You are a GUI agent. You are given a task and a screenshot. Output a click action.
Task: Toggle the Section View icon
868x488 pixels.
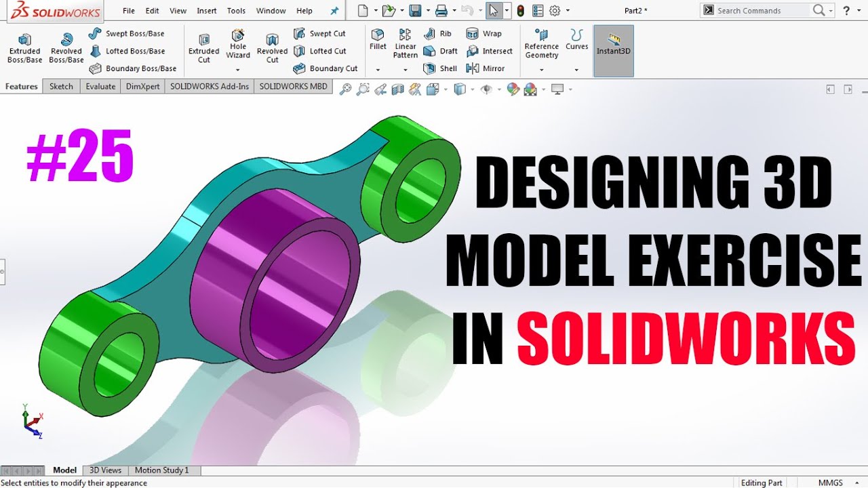[x=398, y=89]
